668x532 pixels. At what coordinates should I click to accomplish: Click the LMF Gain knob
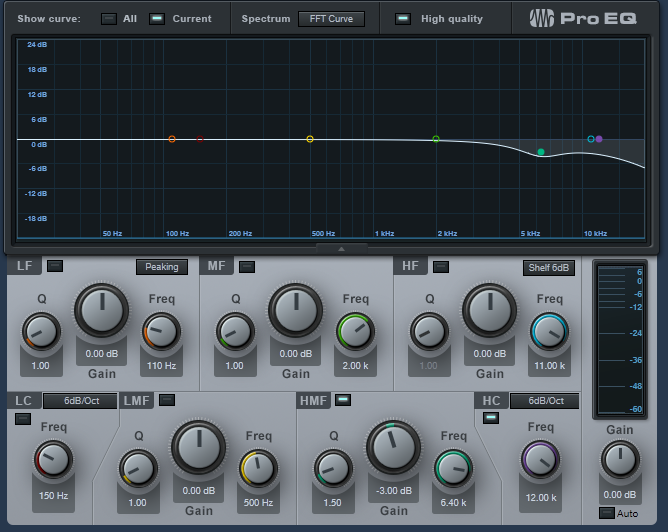coord(199,447)
